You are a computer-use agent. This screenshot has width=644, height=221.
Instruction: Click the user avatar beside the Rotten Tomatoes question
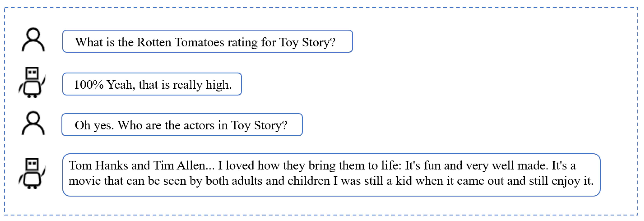33,40
